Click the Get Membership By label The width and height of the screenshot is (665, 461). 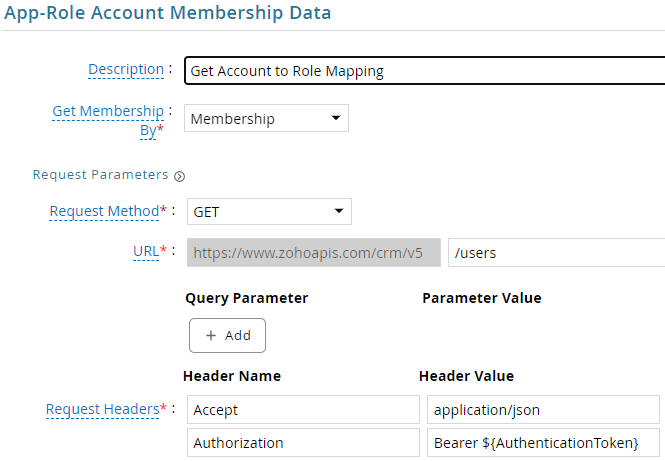coord(108,120)
